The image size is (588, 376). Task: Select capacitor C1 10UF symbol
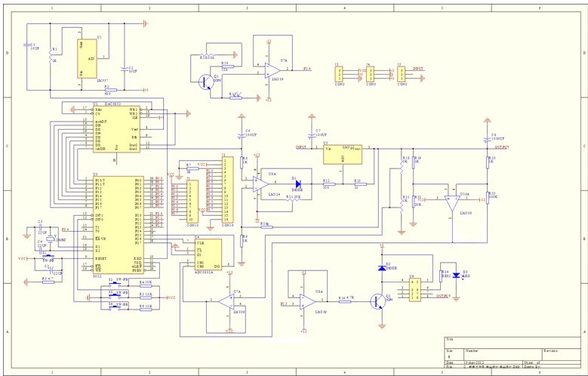[27, 45]
